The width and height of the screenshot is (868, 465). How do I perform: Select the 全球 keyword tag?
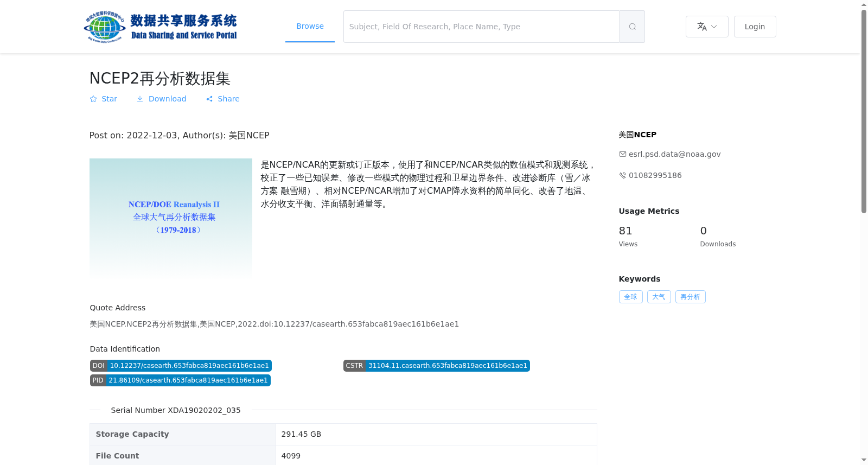pyautogui.click(x=630, y=297)
